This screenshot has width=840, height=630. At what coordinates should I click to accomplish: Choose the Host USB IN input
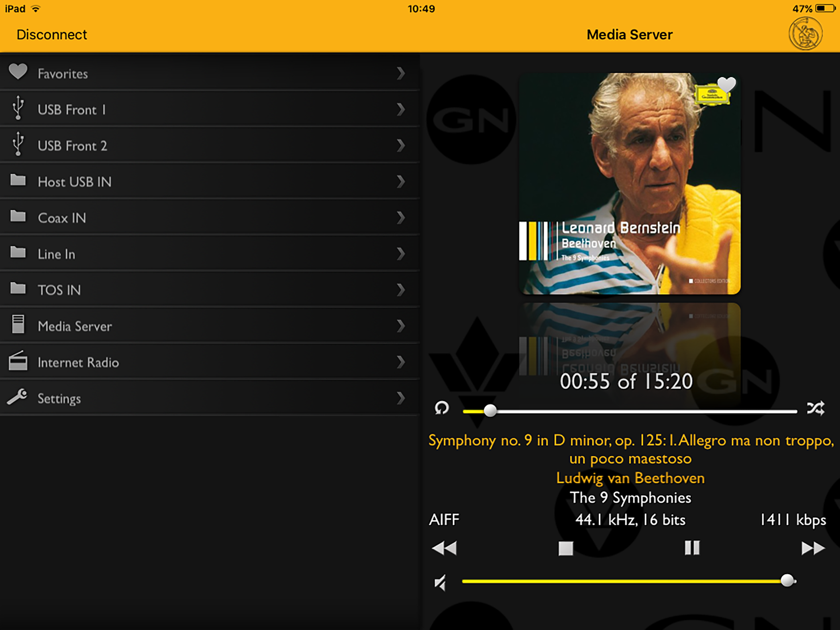coord(210,181)
